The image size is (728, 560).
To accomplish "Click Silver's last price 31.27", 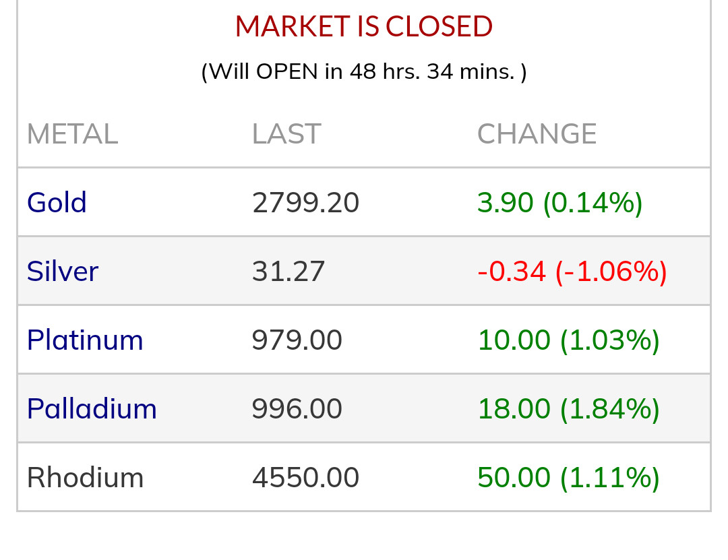I will click(289, 272).
